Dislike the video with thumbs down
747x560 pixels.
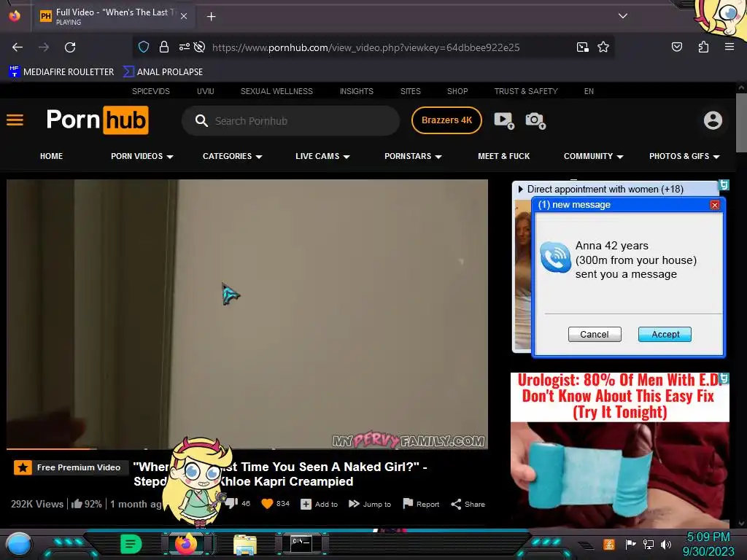pyautogui.click(x=231, y=503)
